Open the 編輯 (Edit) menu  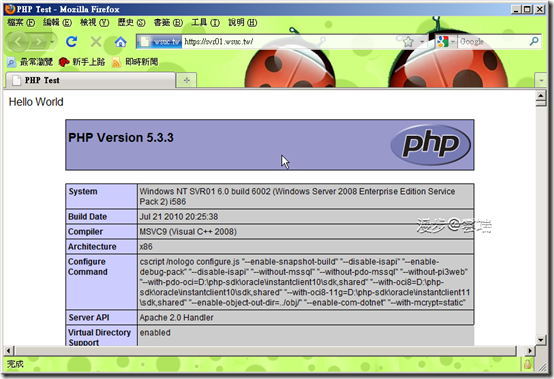point(57,23)
